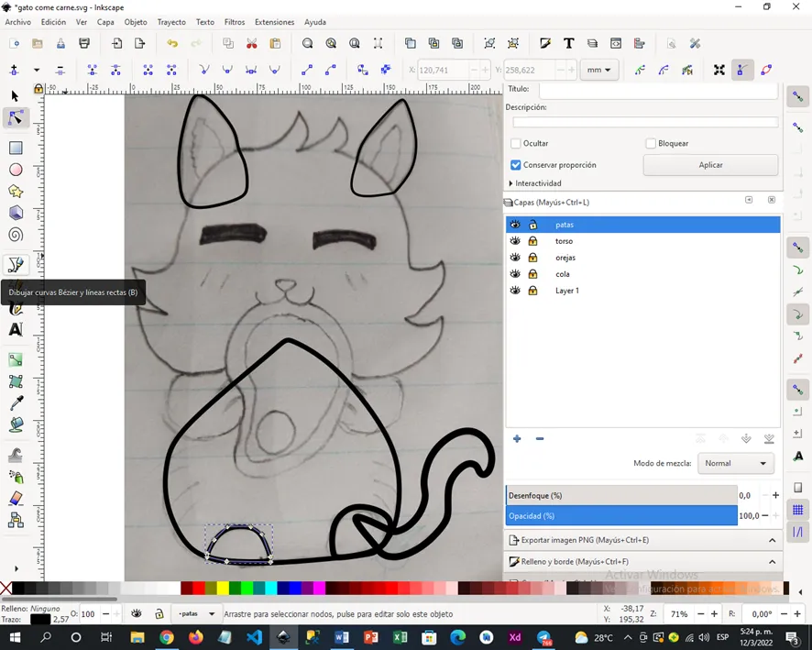This screenshot has height=650, width=812.
Task: Unlock the torso layer
Action: point(532,241)
